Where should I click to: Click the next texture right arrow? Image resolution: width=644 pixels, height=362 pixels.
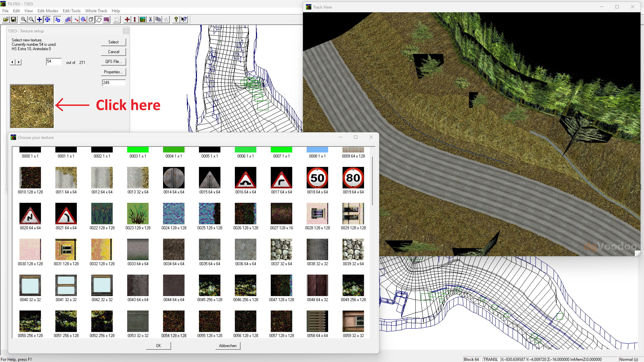[19, 62]
